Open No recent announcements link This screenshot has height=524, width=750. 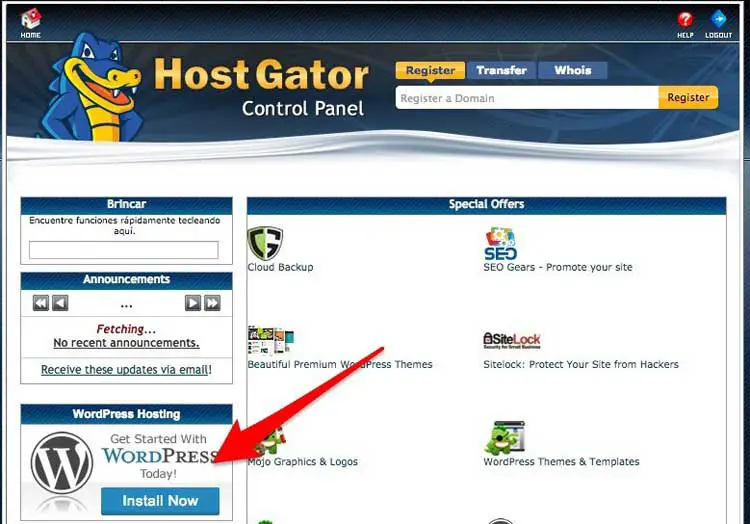click(126, 343)
